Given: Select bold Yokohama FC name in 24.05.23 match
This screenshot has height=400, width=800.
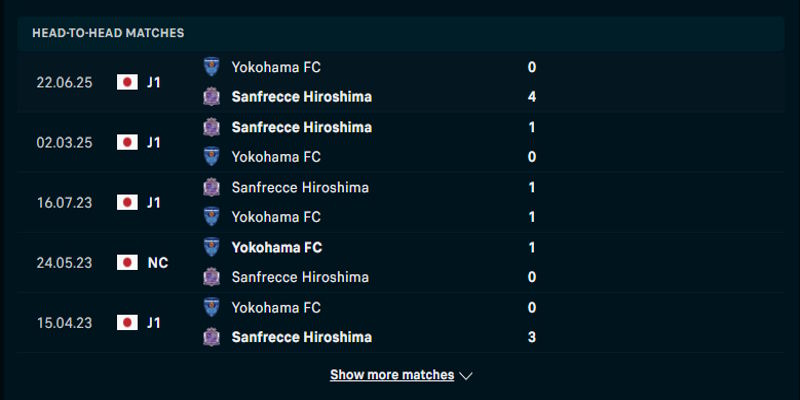Looking at the screenshot, I should point(276,247).
